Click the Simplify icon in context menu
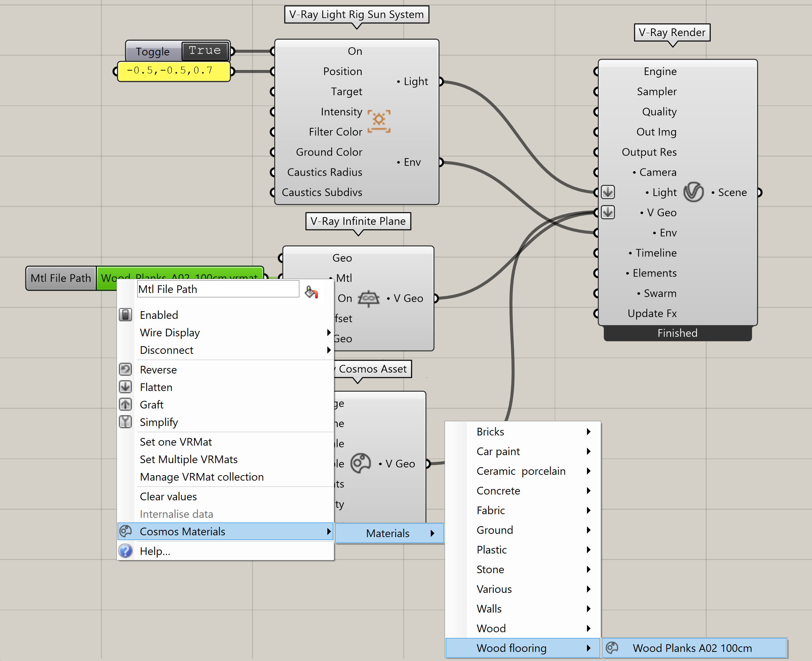The height and width of the screenshot is (661, 812). (x=125, y=422)
